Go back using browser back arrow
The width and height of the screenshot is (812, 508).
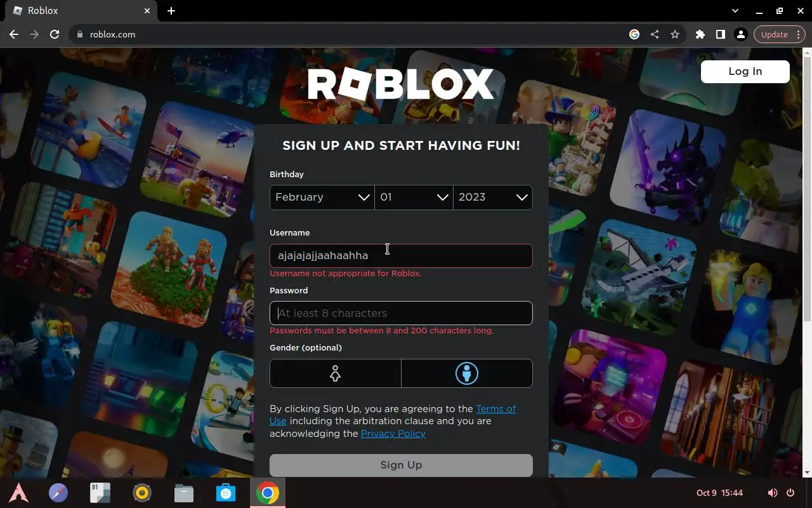click(x=14, y=34)
